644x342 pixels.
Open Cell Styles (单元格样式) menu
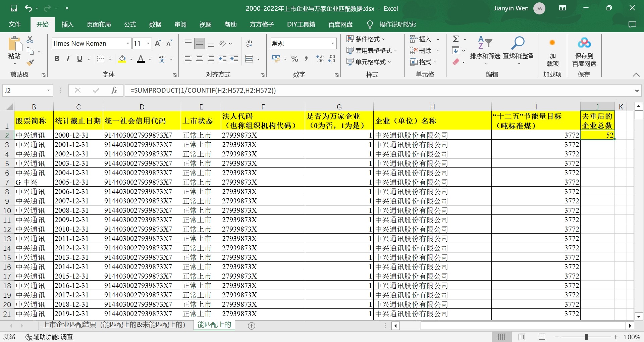(369, 62)
